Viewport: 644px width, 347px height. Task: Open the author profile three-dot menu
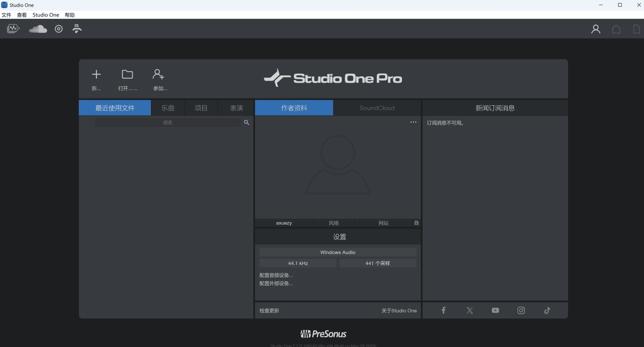[413, 122]
